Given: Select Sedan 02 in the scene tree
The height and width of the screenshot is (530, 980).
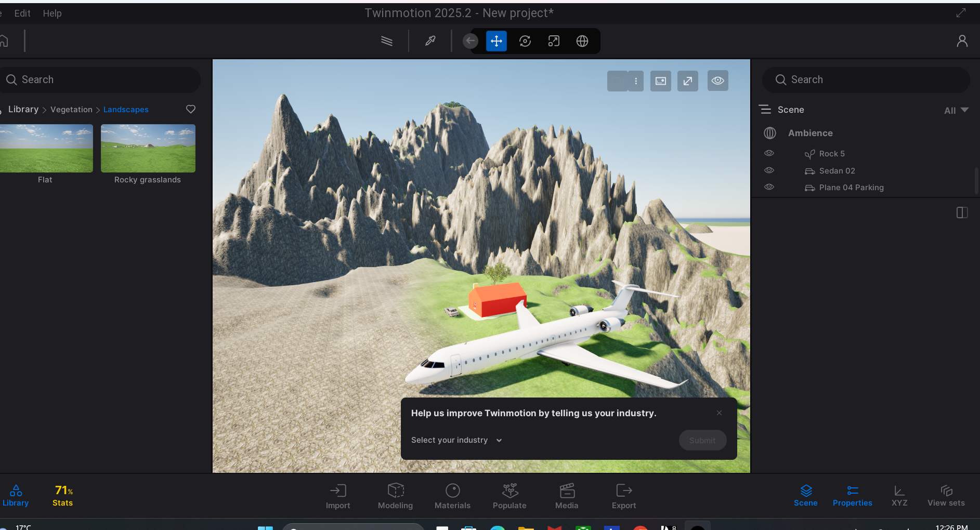Looking at the screenshot, I should [x=837, y=171].
